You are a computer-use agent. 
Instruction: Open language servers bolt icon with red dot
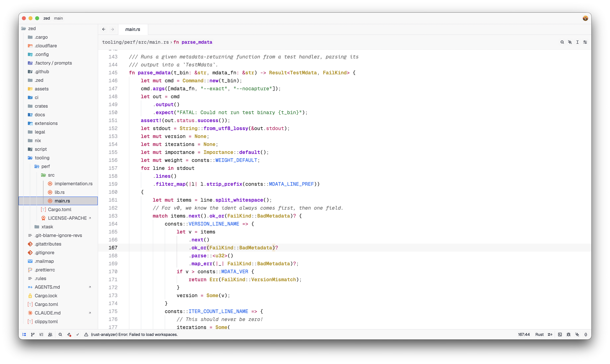[69, 334]
